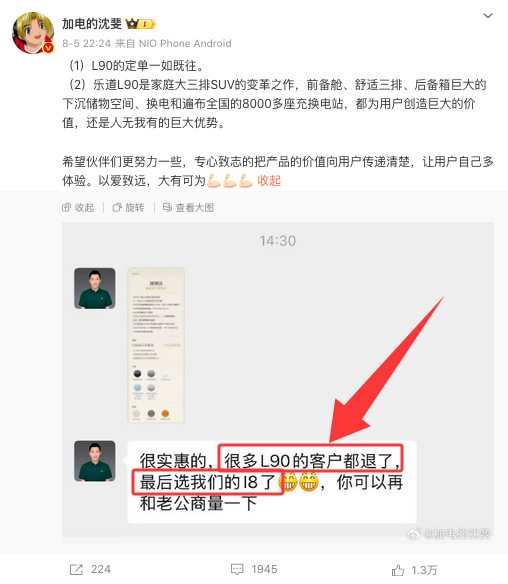Open the post timestamp 8-5 22:24
This screenshot has width=508, height=584.
[86, 44]
